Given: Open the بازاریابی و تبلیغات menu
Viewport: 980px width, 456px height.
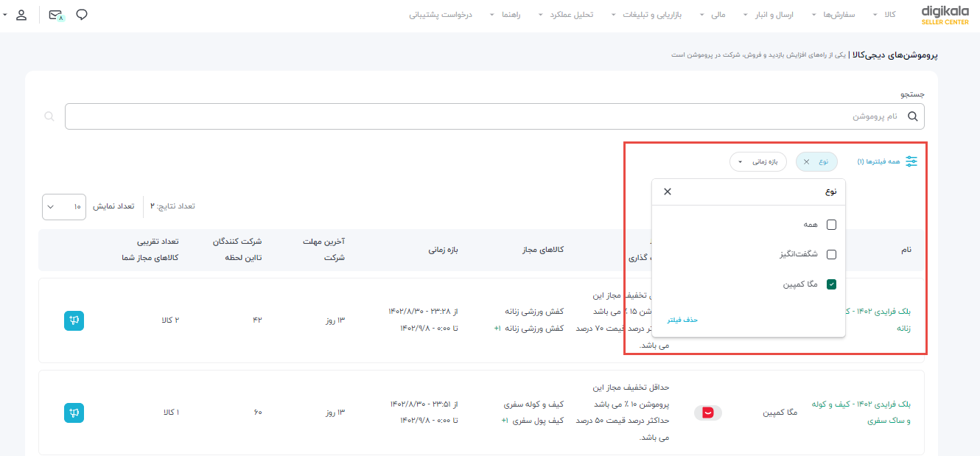Looking at the screenshot, I should 646,15.
